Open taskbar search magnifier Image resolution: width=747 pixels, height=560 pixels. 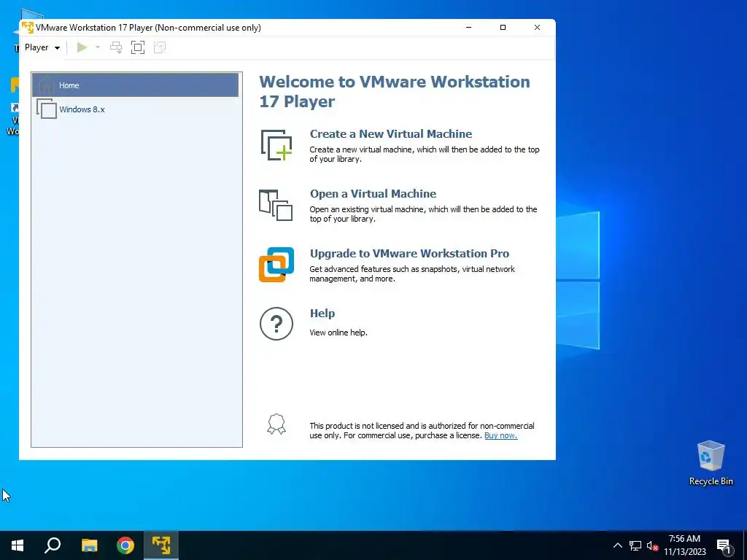pos(53,545)
